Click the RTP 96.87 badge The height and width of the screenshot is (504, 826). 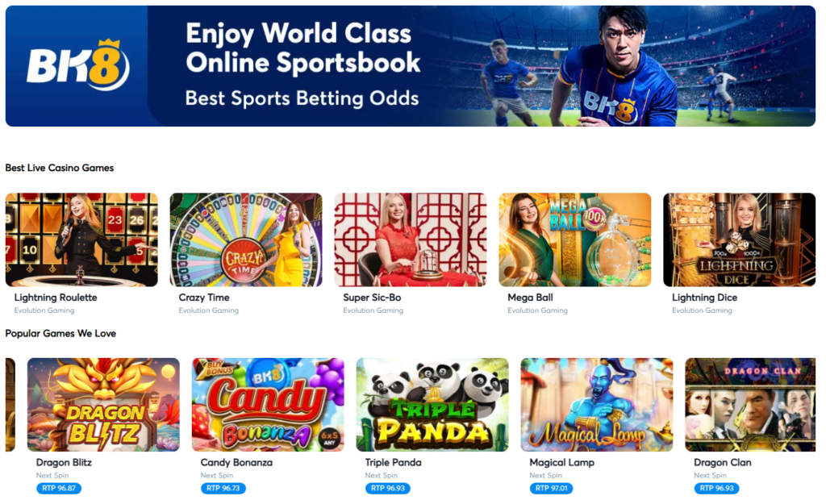pyautogui.click(x=58, y=488)
